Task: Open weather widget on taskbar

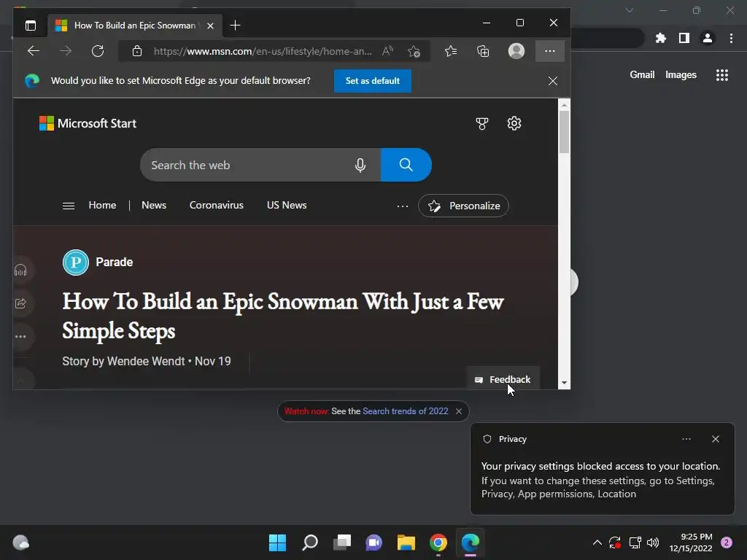Action: (x=20, y=542)
